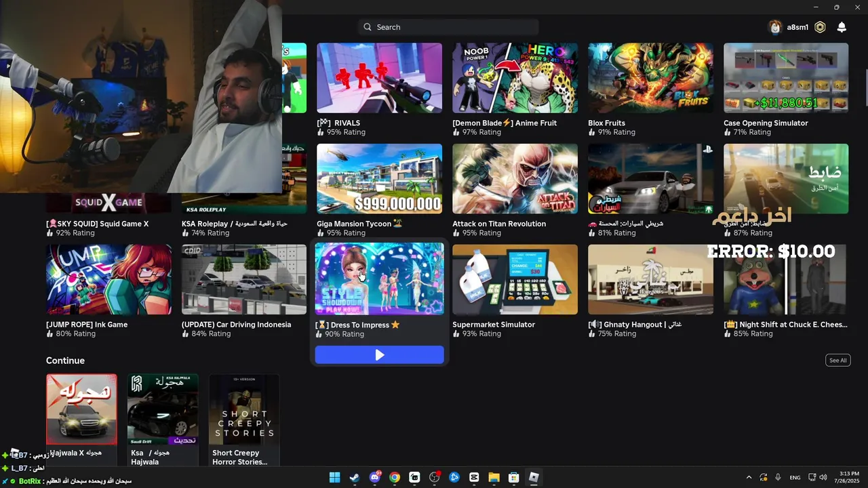868x488 pixels.
Task: Click the microphone tray icon
Action: point(778,477)
